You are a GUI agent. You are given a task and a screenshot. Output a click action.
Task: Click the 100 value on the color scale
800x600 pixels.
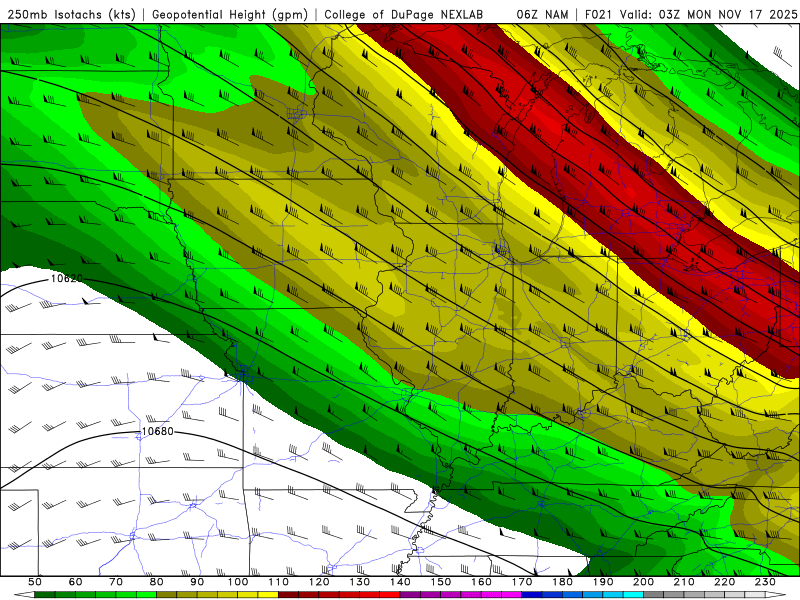click(238, 582)
